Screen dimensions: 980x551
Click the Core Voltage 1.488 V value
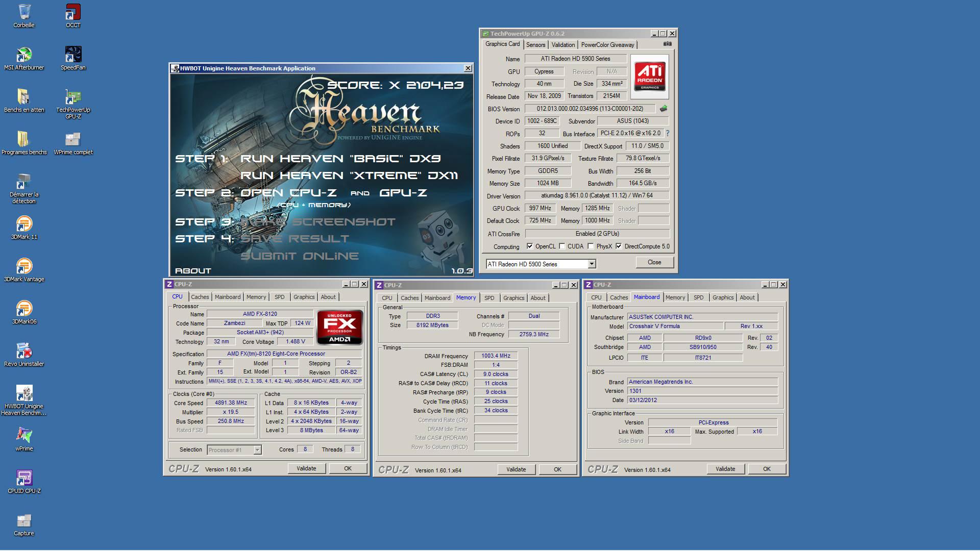[295, 342]
